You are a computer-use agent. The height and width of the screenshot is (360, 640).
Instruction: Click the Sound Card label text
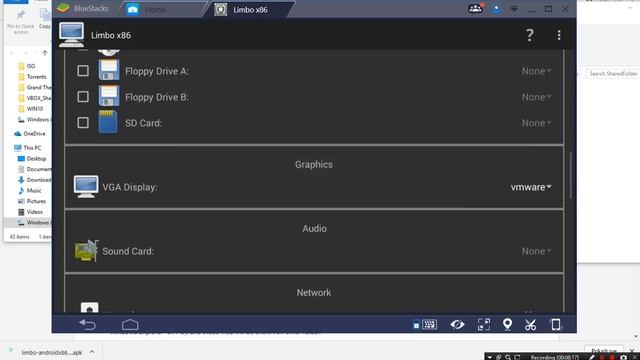(x=128, y=251)
